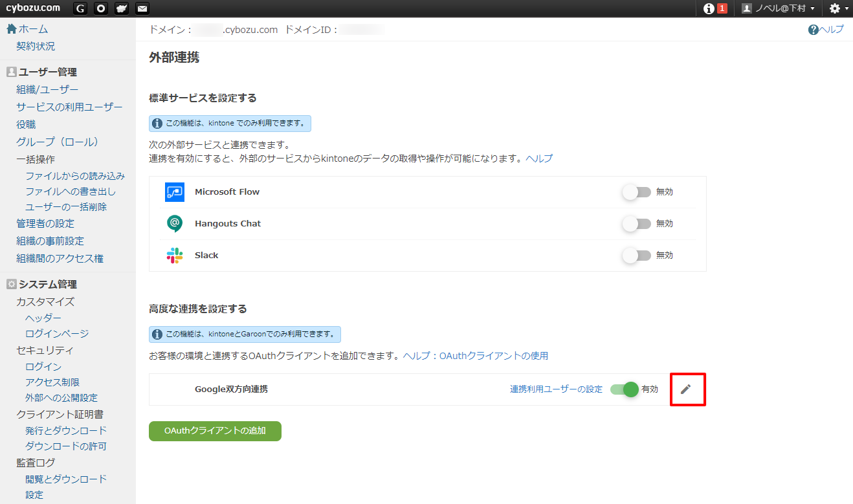Edit Google双方向連携 with pencil icon
Screen dimensions: 853x504
click(x=686, y=389)
